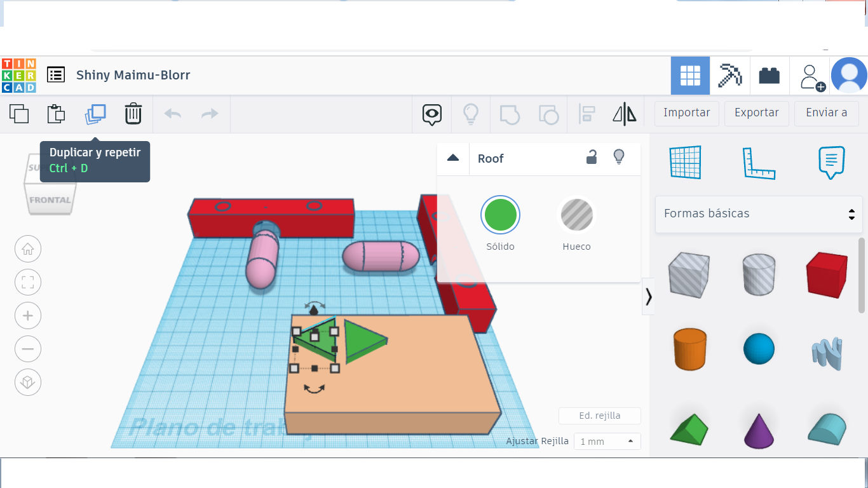
Task: Select the orange cylinder shape
Action: tap(690, 349)
